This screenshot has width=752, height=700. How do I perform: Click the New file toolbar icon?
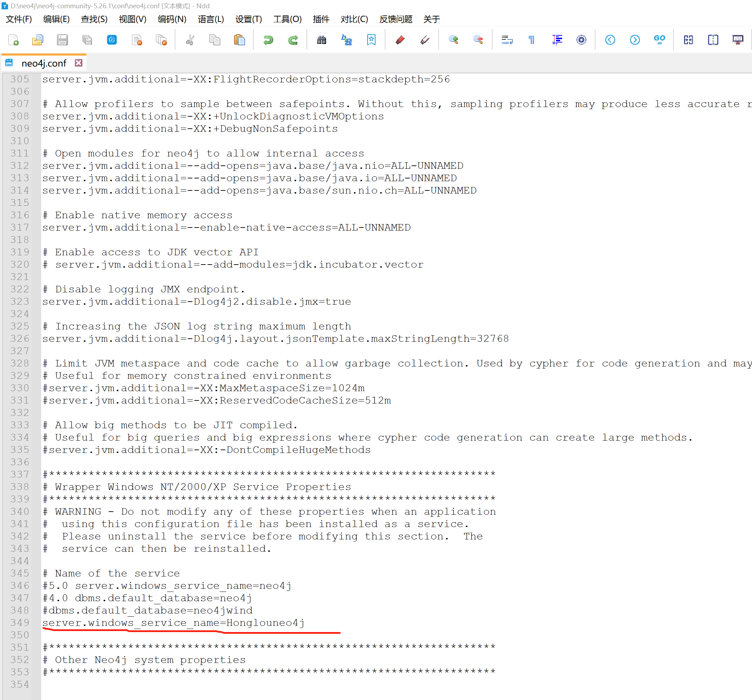coord(14,40)
